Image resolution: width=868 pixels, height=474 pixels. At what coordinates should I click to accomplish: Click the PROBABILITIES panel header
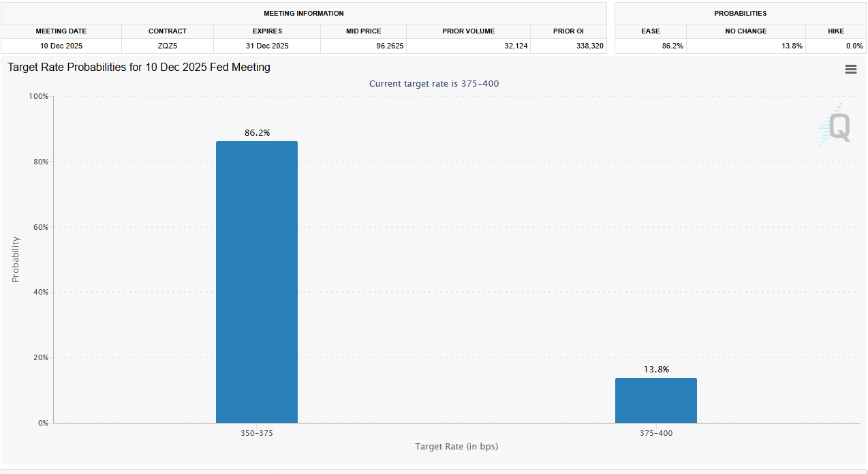(739, 13)
